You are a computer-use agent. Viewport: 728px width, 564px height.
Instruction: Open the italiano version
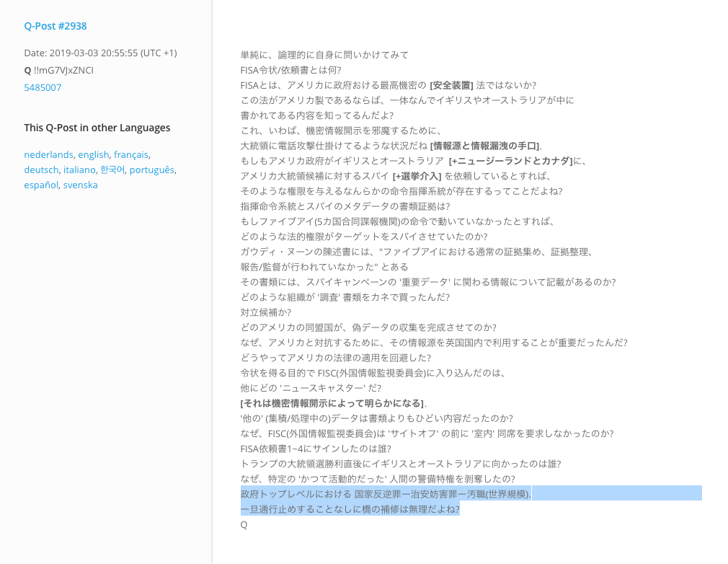coord(79,170)
